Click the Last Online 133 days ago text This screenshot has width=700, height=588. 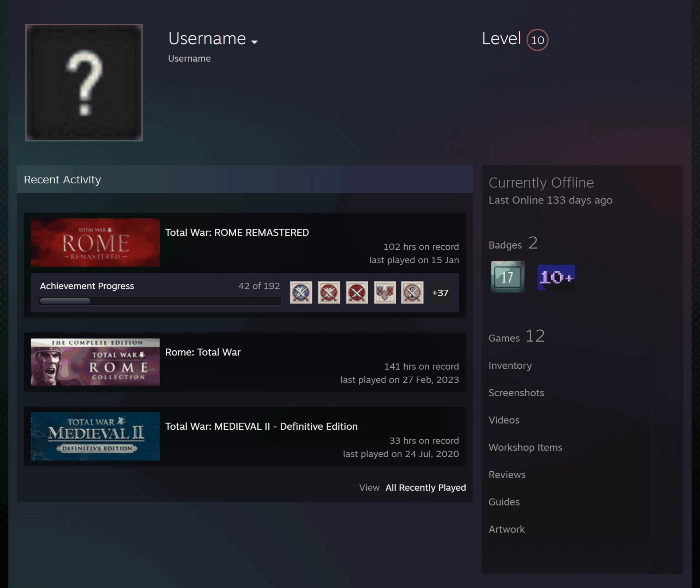[551, 200]
